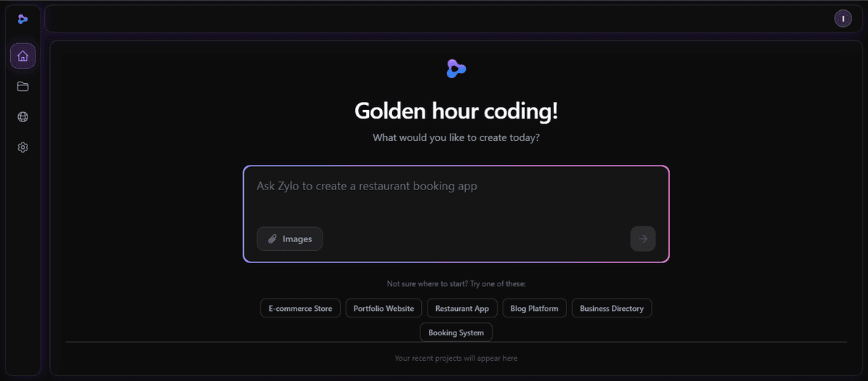This screenshot has height=381, width=868.
Task: Open settings via the sidebar gear icon
Action: pyautogui.click(x=22, y=147)
